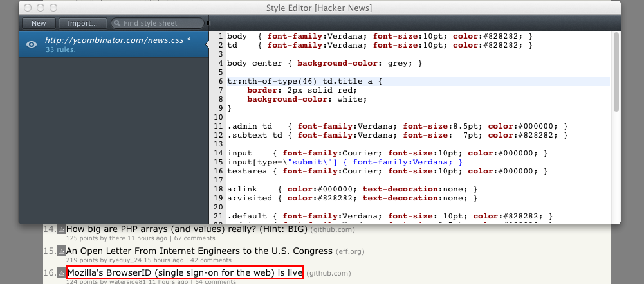This screenshot has width=644, height=284.
Task: Minimize the Style Editor window
Action: pos(41,8)
